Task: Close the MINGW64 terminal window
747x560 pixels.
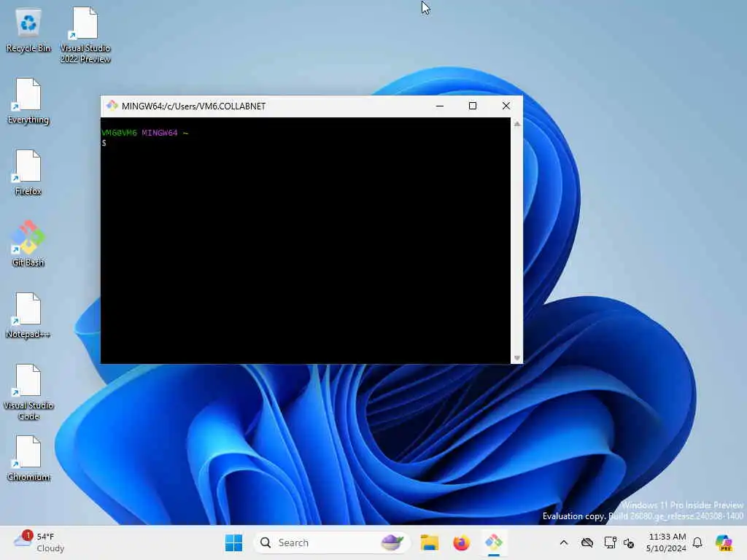Action: point(506,106)
